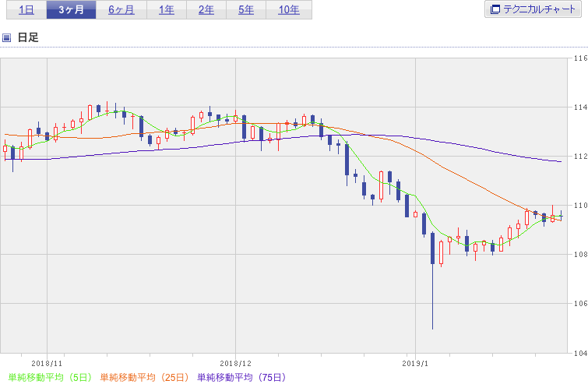Show the 1年 chart period
This screenshot has width=588, height=384.
(x=167, y=10)
